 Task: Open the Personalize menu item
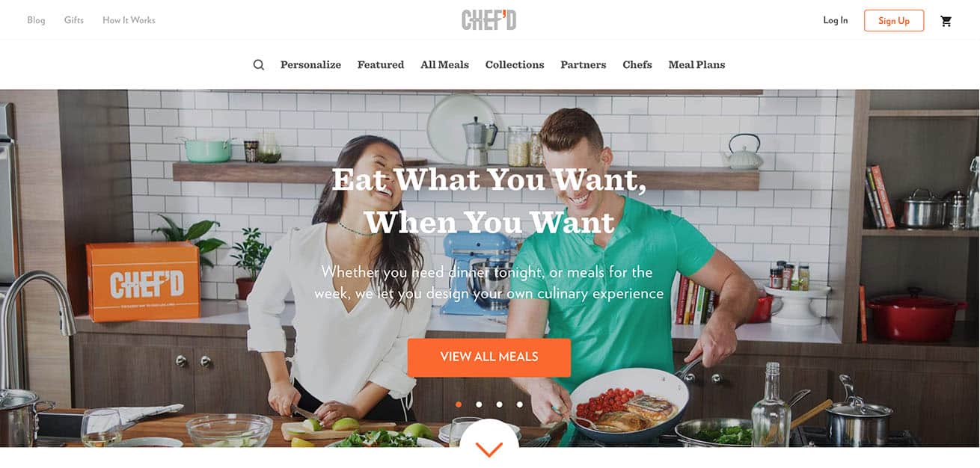tap(310, 65)
